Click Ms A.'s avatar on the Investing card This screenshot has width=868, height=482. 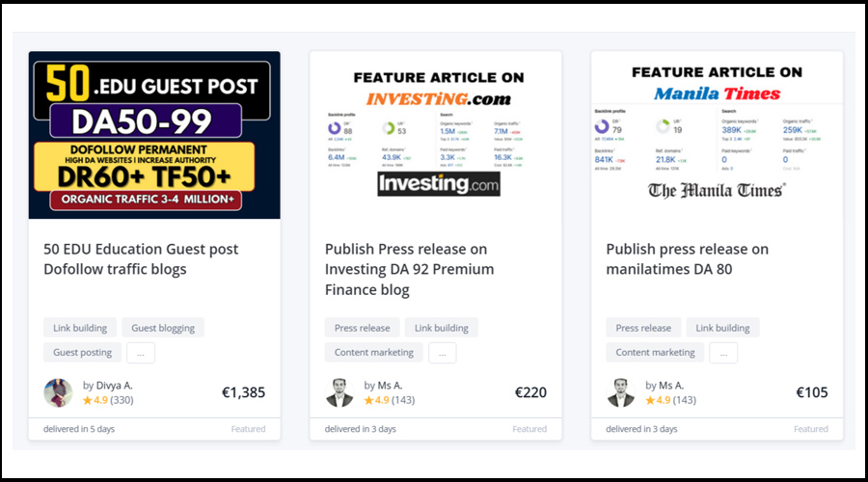[x=339, y=392]
